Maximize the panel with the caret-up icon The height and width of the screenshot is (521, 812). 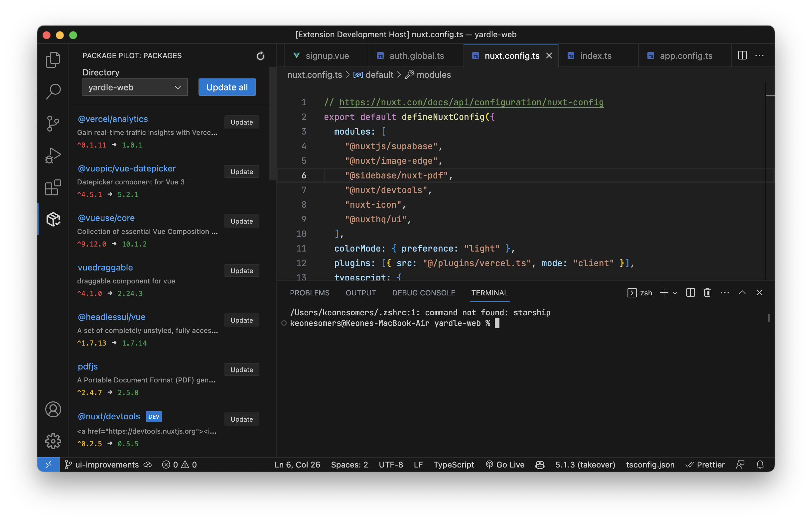pos(742,292)
